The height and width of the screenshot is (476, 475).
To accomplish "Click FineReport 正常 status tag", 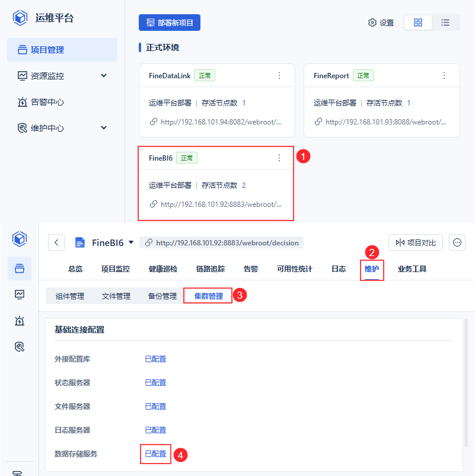I will pyautogui.click(x=364, y=76).
